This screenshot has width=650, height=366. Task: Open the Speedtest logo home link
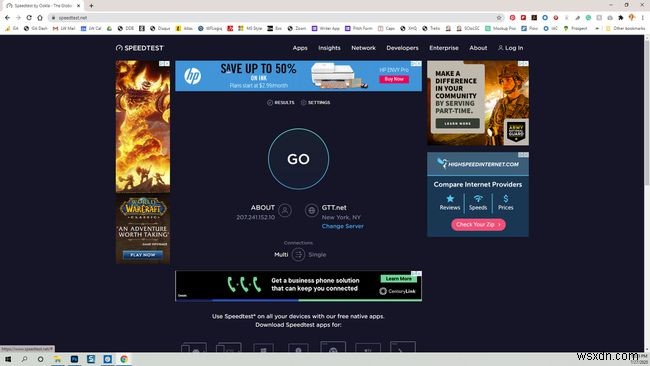click(x=140, y=48)
